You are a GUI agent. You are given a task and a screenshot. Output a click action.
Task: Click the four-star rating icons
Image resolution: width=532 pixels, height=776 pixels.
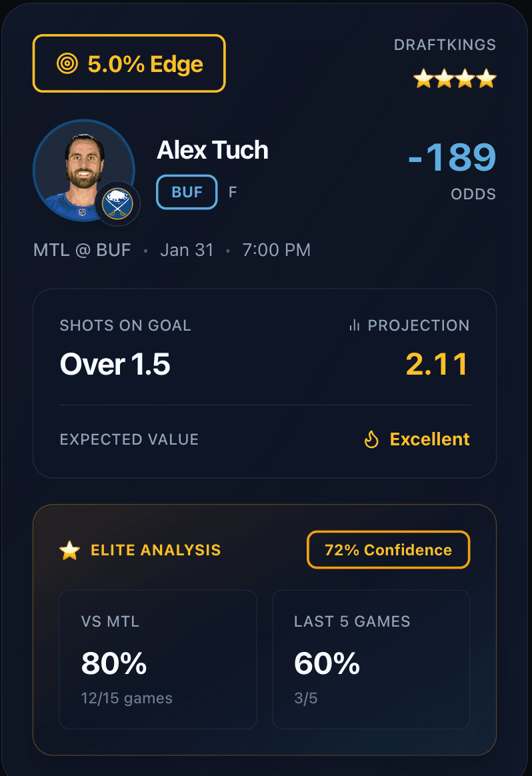click(455, 79)
